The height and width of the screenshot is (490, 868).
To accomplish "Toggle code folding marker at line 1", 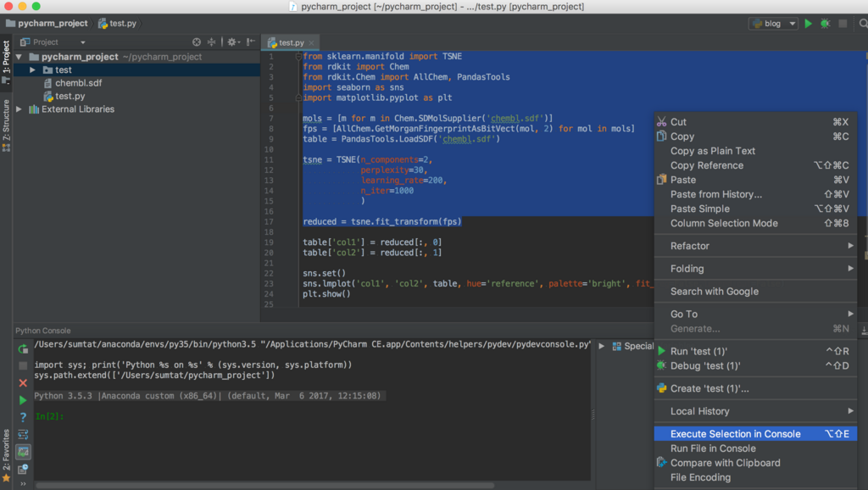I will coord(298,57).
